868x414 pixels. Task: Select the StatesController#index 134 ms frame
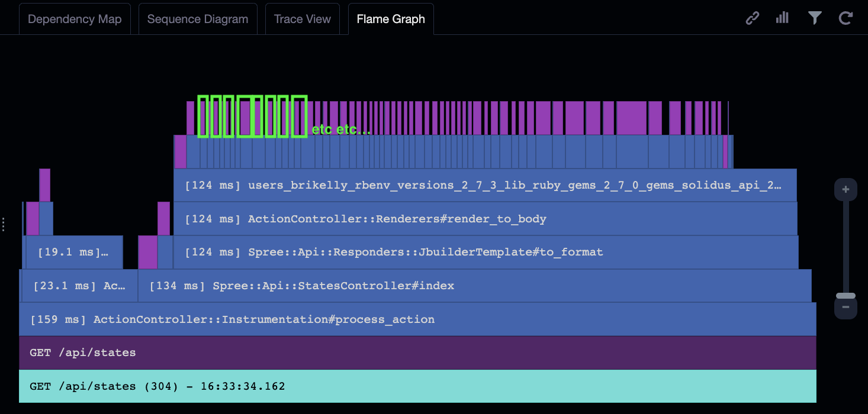[474, 286]
